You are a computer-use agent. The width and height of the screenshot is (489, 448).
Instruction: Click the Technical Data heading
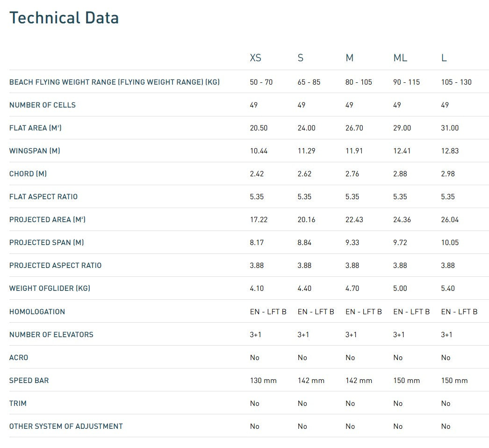click(64, 18)
